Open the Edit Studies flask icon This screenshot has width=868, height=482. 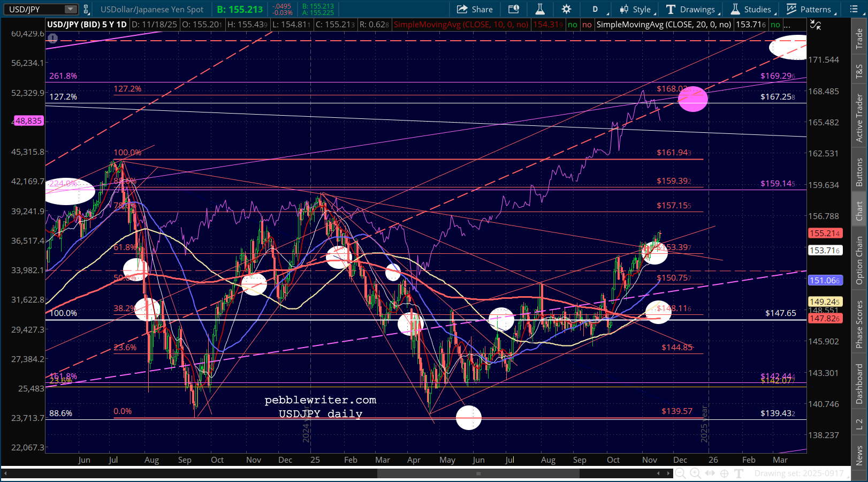click(x=540, y=9)
